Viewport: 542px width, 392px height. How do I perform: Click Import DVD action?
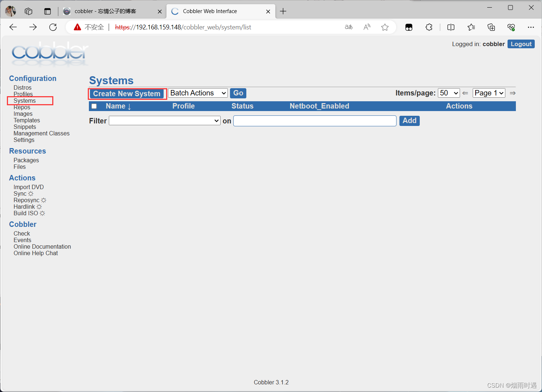tap(29, 187)
